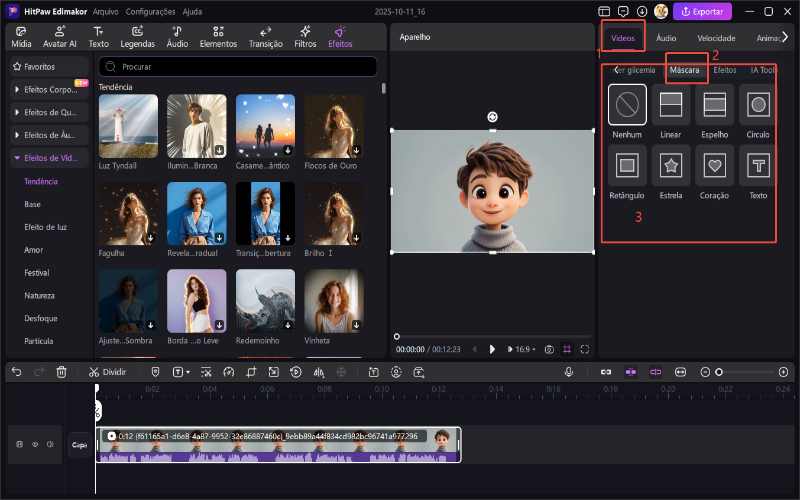
Task: Expand Efeitos Corpo category
Action: point(49,89)
